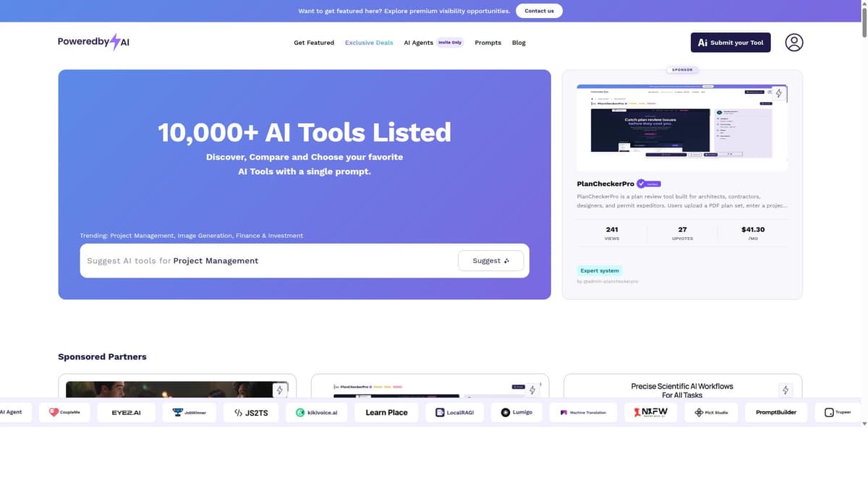Click the Suggest button
The image size is (868, 488).
(491, 260)
